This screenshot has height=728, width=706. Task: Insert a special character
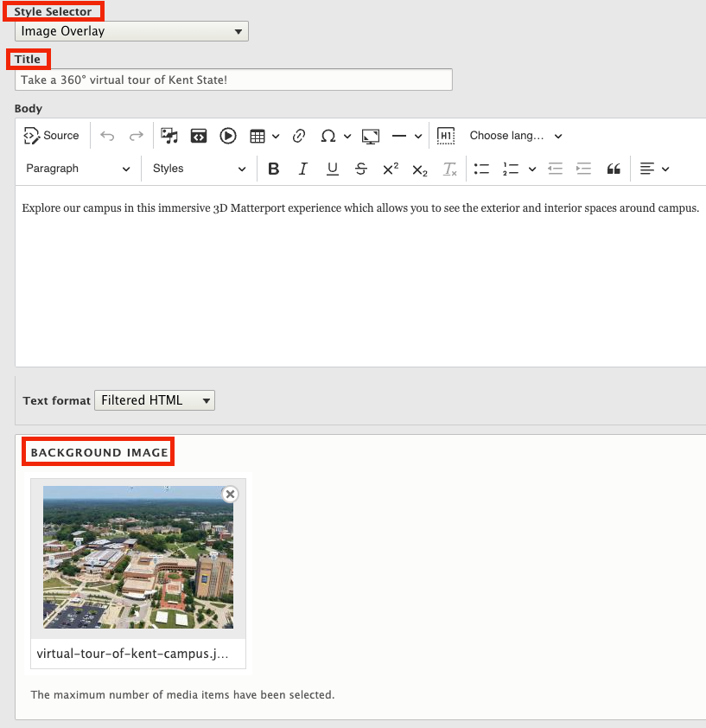329,136
